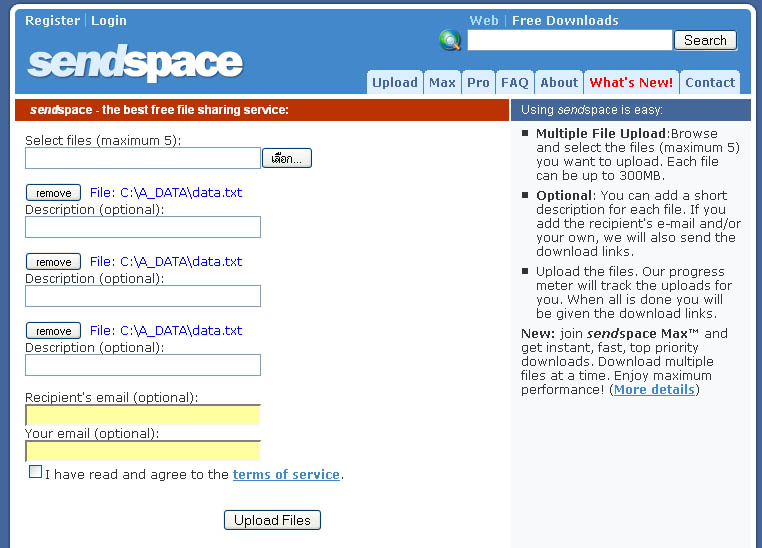
Task: Switch to the Pro tab
Action: pyautogui.click(x=478, y=82)
